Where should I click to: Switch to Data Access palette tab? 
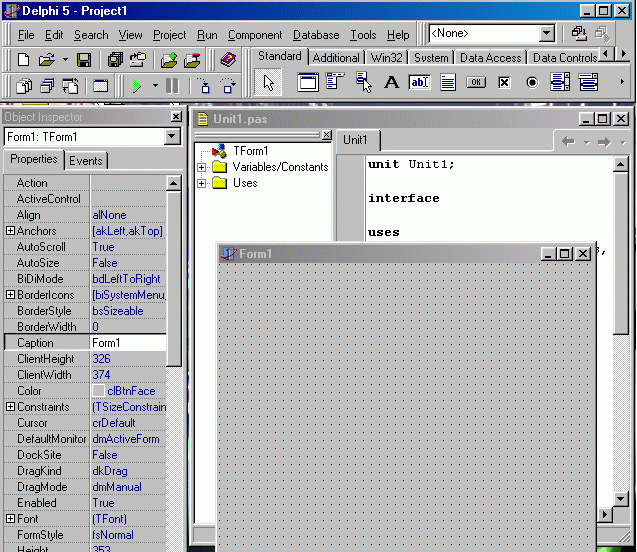490,58
